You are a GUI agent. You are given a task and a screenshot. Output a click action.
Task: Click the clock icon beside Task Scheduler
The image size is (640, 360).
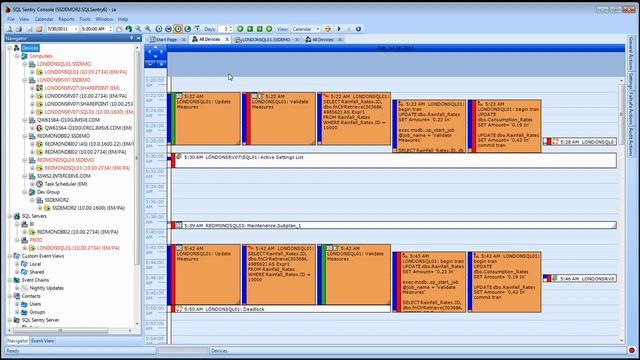click(x=40, y=184)
